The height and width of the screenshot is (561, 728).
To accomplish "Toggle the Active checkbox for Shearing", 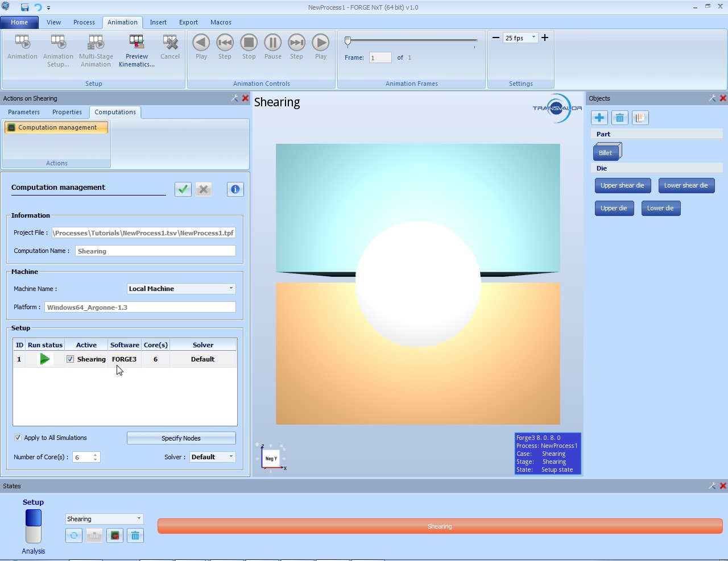I will coord(70,359).
